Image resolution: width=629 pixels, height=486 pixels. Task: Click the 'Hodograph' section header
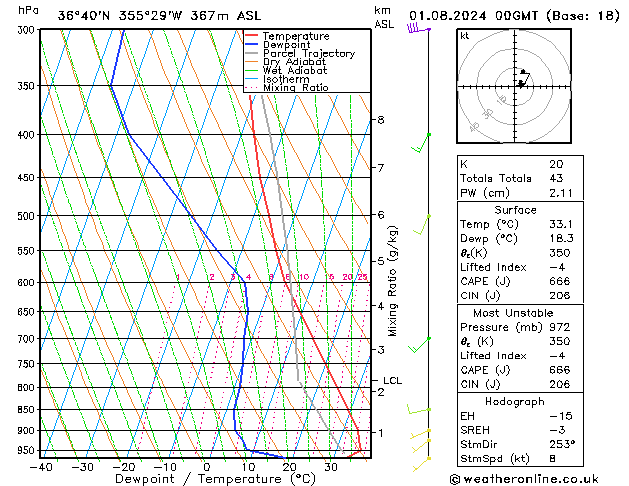515,401
